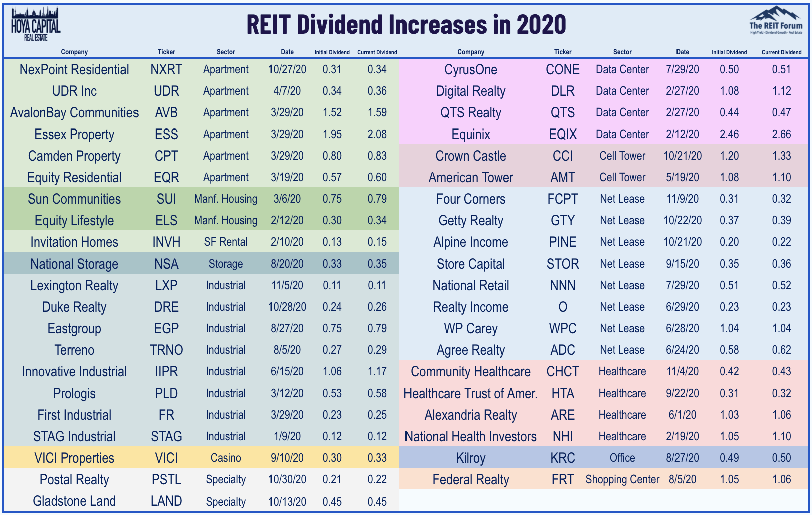
Task: Select National Storage company name
Action: pyautogui.click(x=74, y=264)
